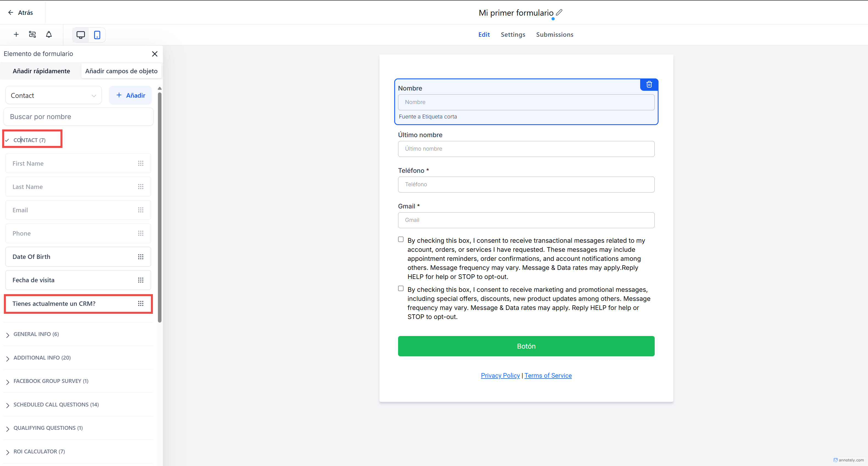Viewport: 868px width, 466px height.
Task: Click the Buscar por nombre search field
Action: [78, 117]
